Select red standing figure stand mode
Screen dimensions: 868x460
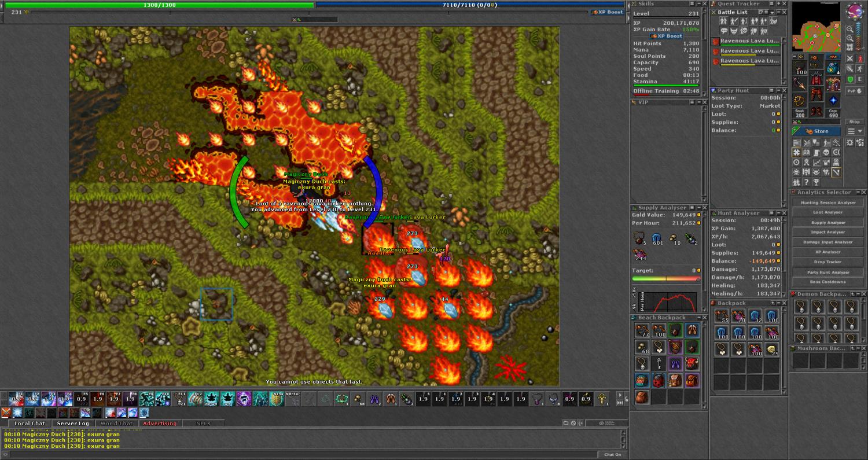(860, 58)
